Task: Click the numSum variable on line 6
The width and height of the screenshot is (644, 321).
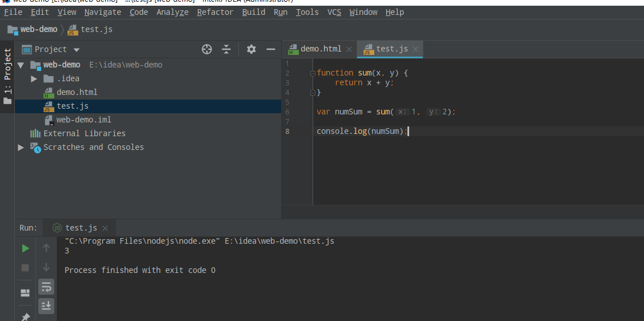Action: coord(349,112)
